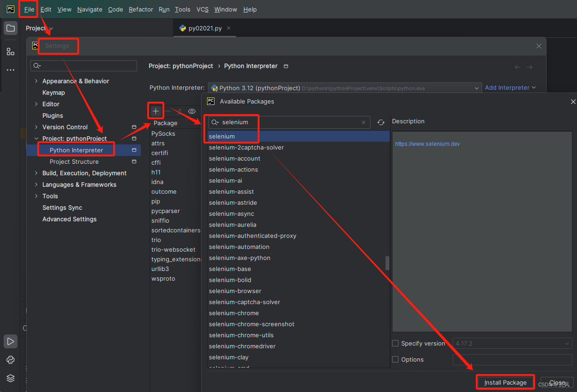
Task: Open the version 4.17.2 dropdown
Action: 513,343
